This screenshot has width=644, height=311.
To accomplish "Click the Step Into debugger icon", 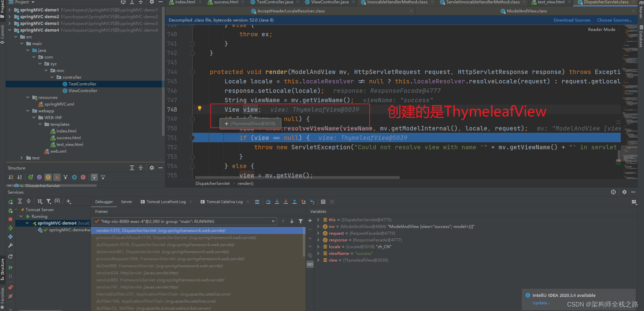I will tap(277, 202).
